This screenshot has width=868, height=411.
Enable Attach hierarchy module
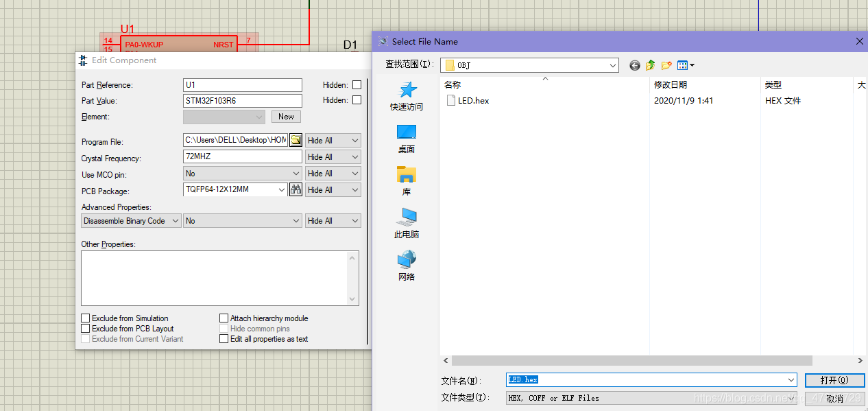pyautogui.click(x=224, y=318)
